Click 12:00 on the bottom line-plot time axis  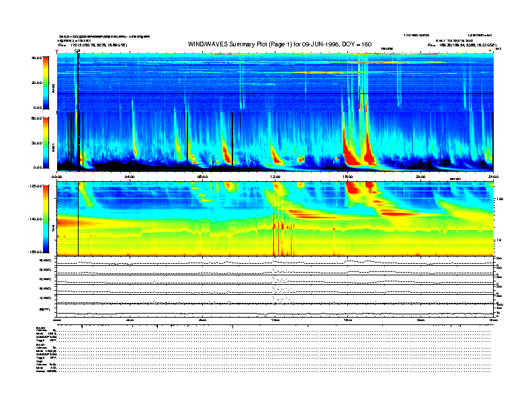pyautogui.click(x=275, y=320)
